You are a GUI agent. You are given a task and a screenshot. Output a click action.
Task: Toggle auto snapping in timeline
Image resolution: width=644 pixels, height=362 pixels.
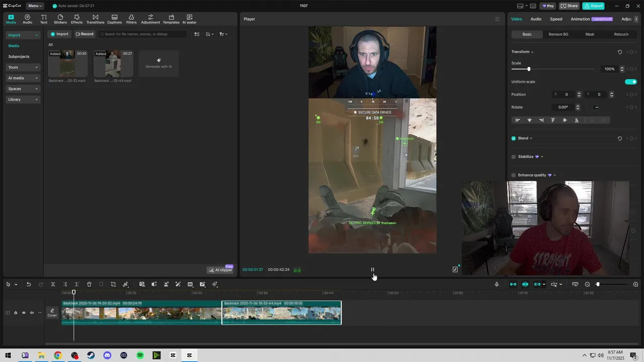(x=525, y=284)
